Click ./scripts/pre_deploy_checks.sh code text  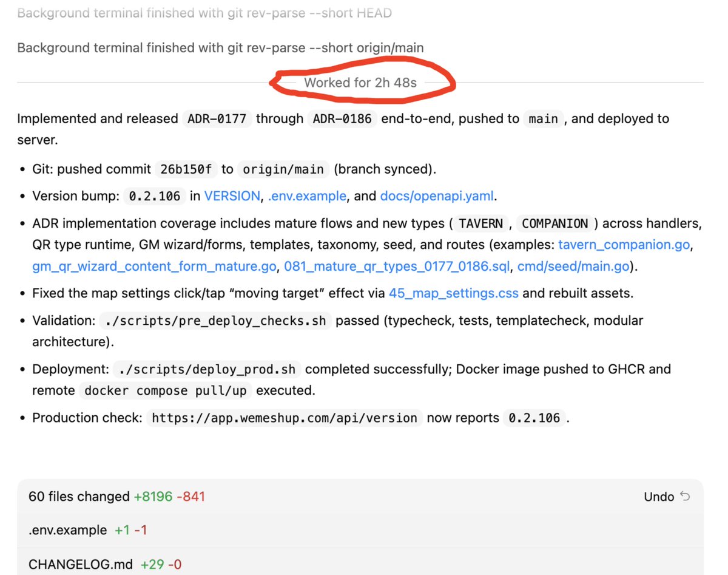216,321
